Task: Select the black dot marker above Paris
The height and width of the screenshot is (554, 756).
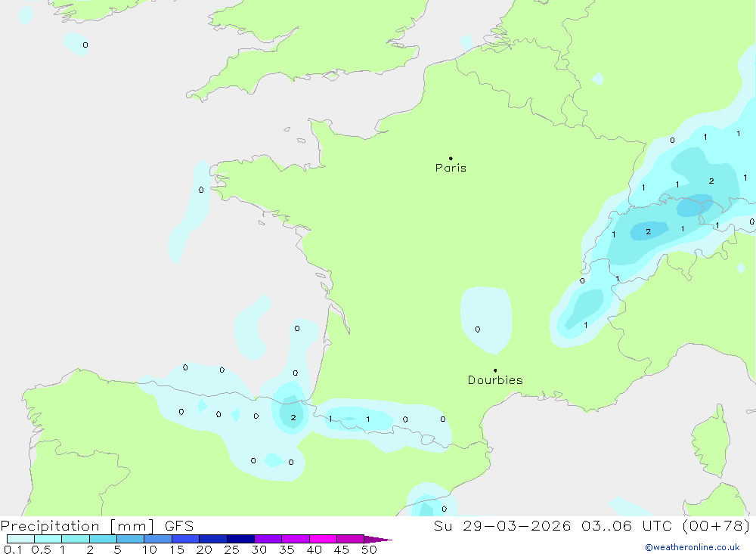Action: pos(451,158)
